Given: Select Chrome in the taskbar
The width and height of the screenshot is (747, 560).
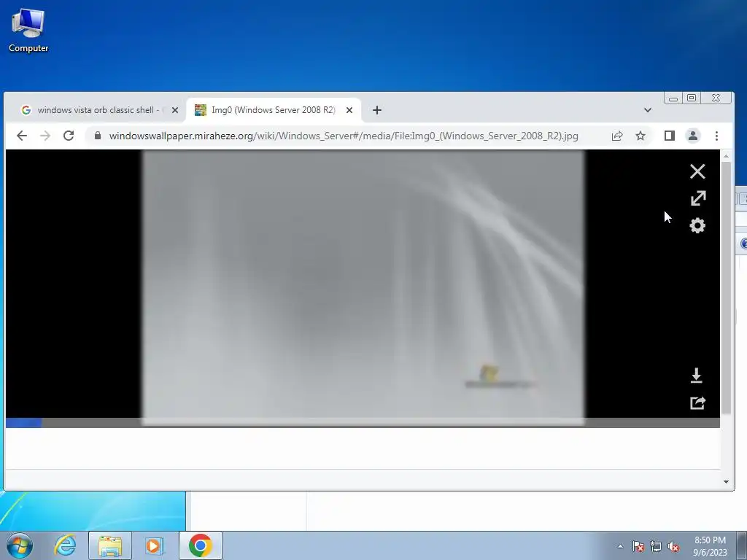Looking at the screenshot, I should [x=201, y=545].
